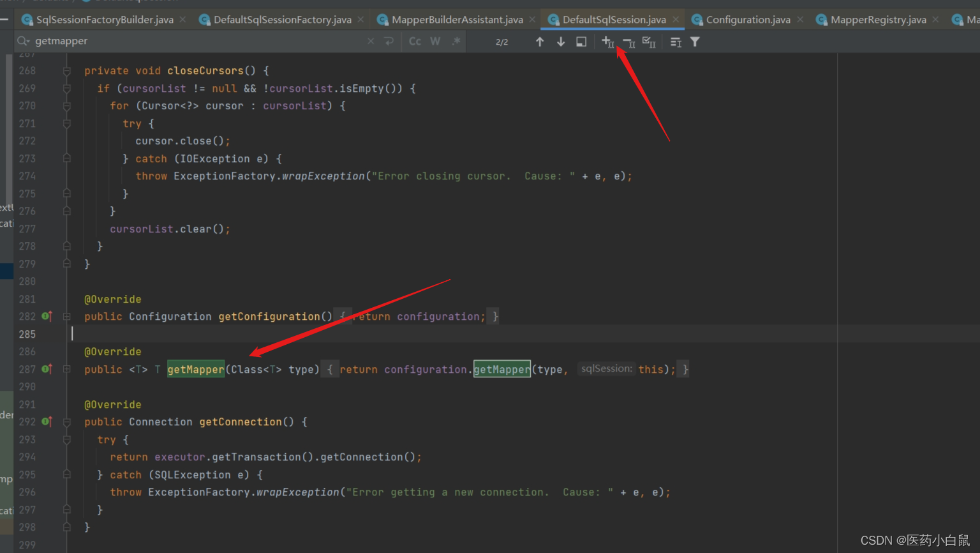The height and width of the screenshot is (553, 980).
Task: Open search history magnifier dropdown
Action: tap(24, 42)
